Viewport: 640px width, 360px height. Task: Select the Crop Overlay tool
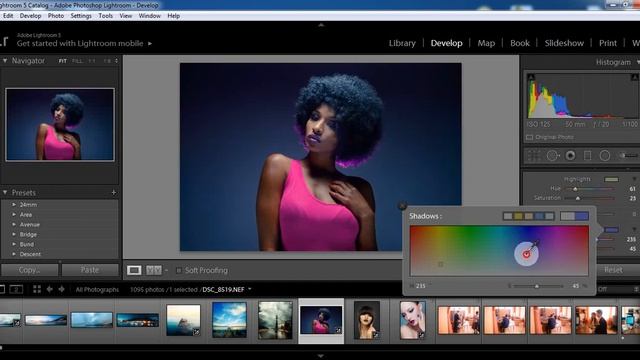[534, 156]
